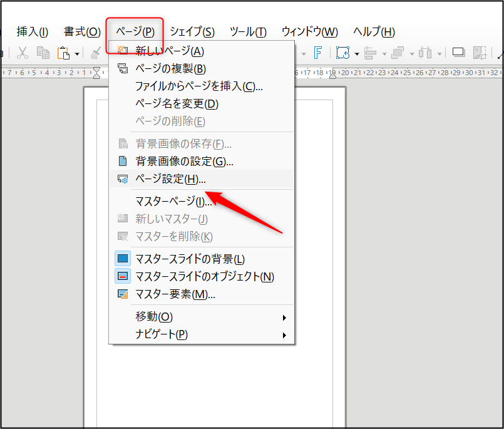Image resolution: width=504 pixels, height=429 pixels.
Task: Expand the Arrange objects dropdown arrow
Action: coord(412,54)
